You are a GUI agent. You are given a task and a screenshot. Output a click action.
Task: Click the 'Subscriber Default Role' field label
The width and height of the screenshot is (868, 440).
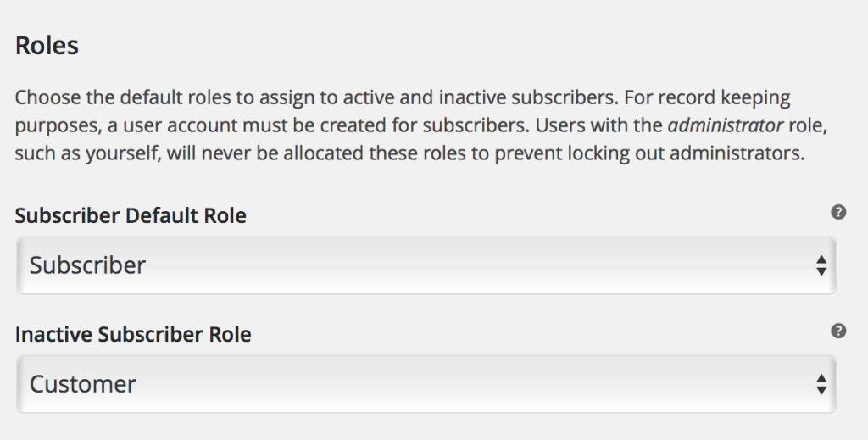(131, 215)
